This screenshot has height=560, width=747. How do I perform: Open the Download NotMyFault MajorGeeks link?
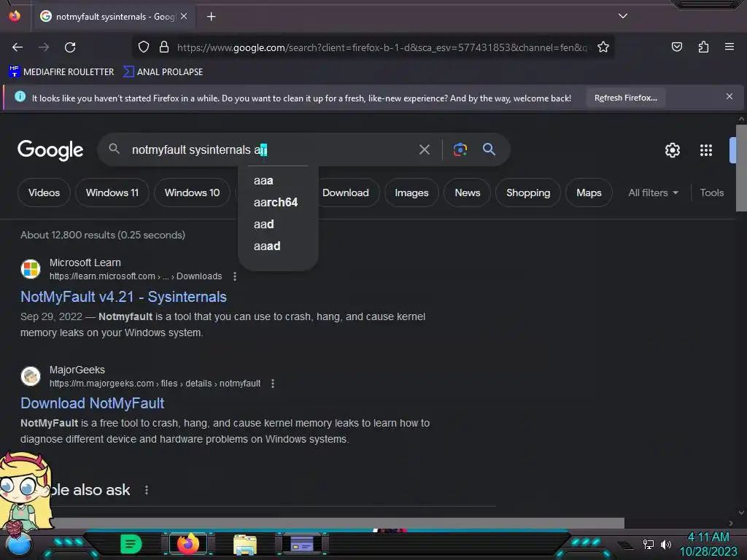pos(93,403)
